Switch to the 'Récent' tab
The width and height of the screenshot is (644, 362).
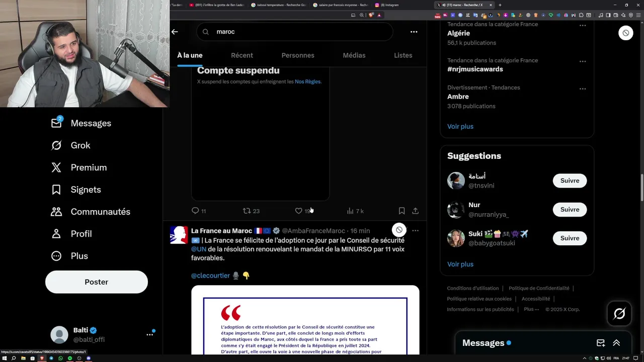242,55
